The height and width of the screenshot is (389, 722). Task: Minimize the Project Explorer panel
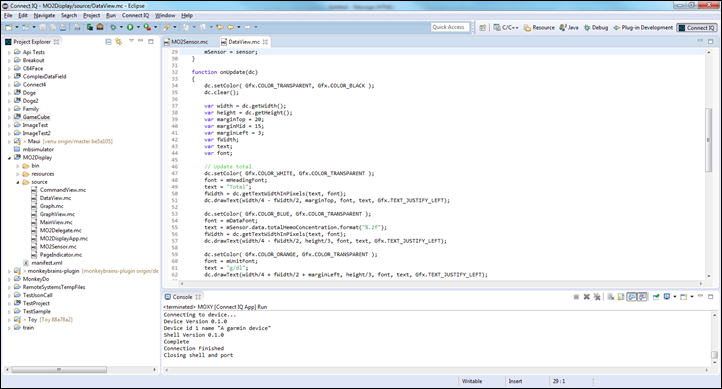click(140, 41)
